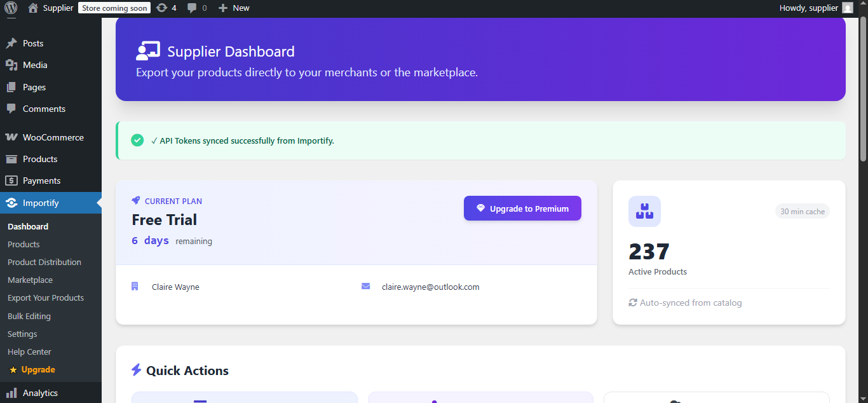Click the Analytics bar chart icon
The height and width of the screenshot is (403, 868).
[x=11, y=393]
